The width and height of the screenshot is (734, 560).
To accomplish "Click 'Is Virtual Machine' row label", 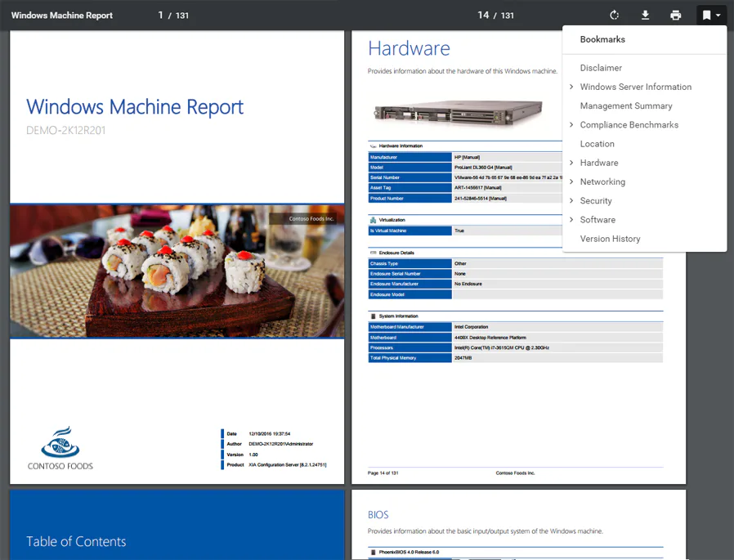I will (388, 231).
